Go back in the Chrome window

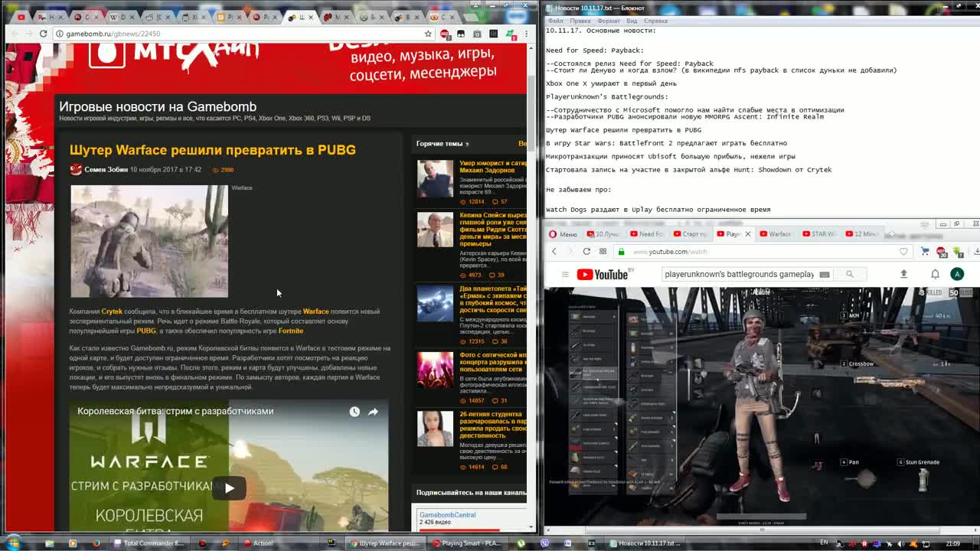click(14, 34)
